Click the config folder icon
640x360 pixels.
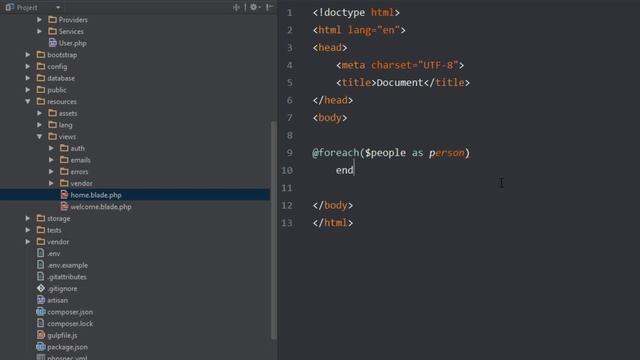(x=41, y=66)
